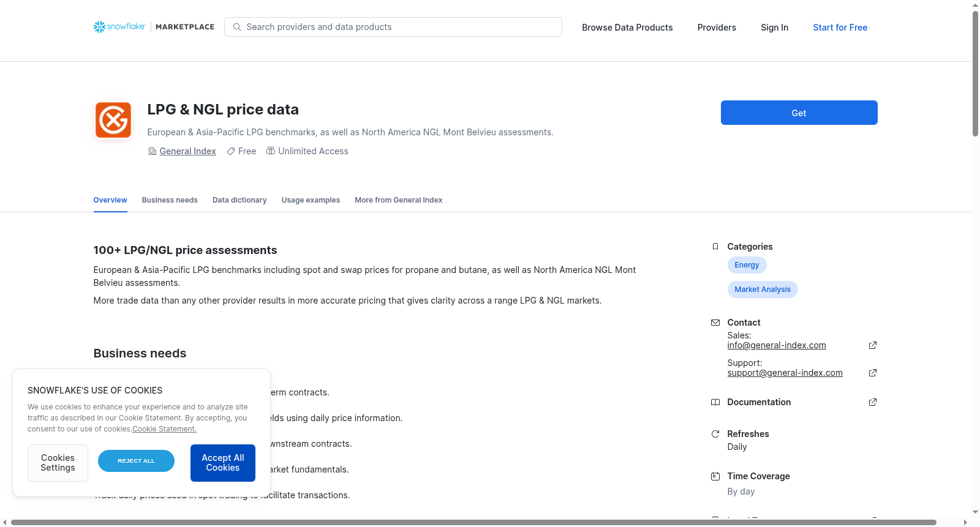Click the General Index provider logo
980x527 pixels.
(x=113, y=120)
